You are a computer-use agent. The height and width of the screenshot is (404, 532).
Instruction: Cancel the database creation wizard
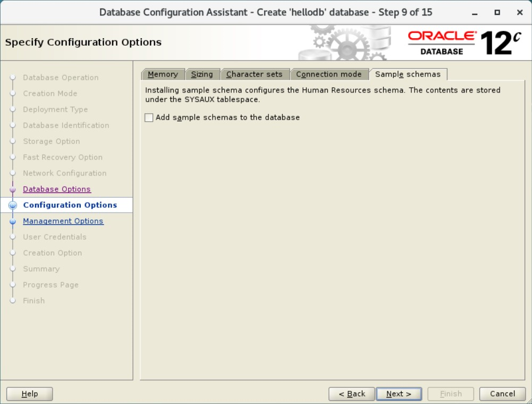tap(502, 394)
